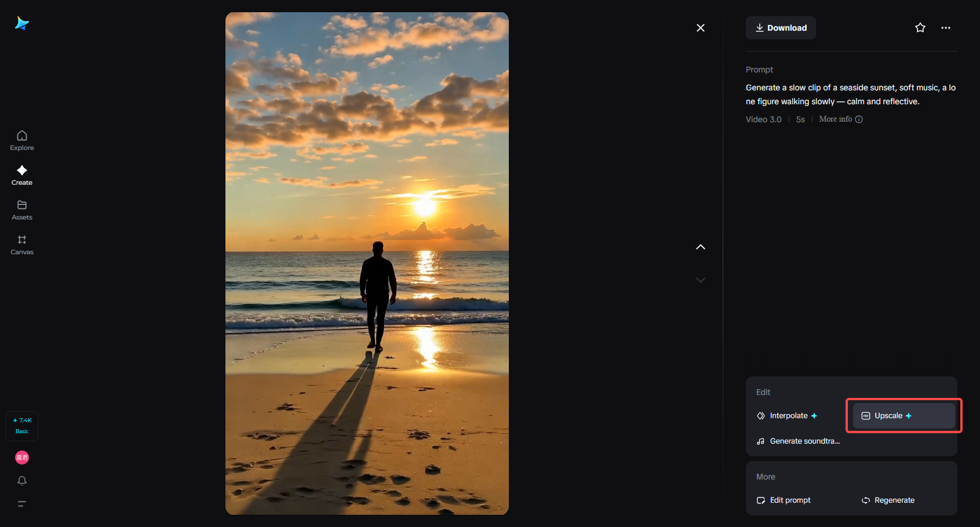Open the Explore page

click(22, 141)
